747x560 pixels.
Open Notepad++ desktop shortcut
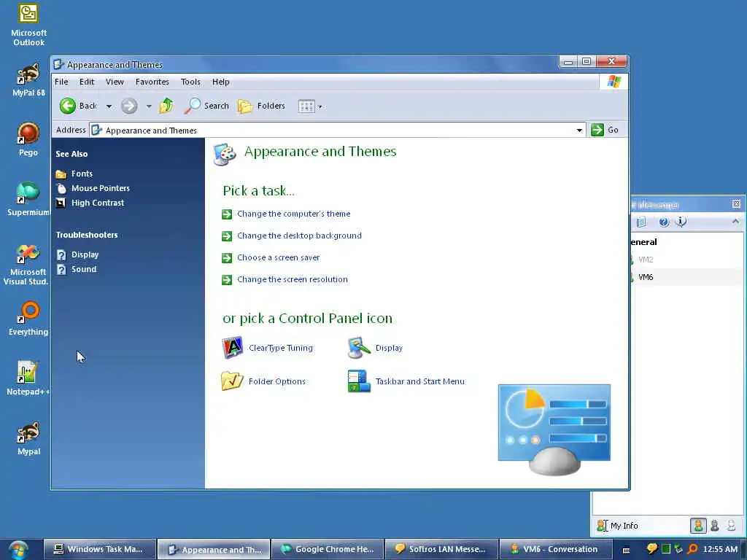tap(27, 378)
